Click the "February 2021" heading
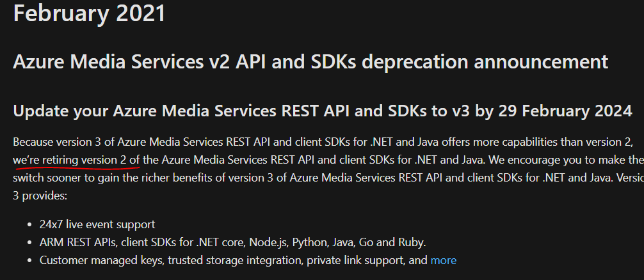 (89, 13)
